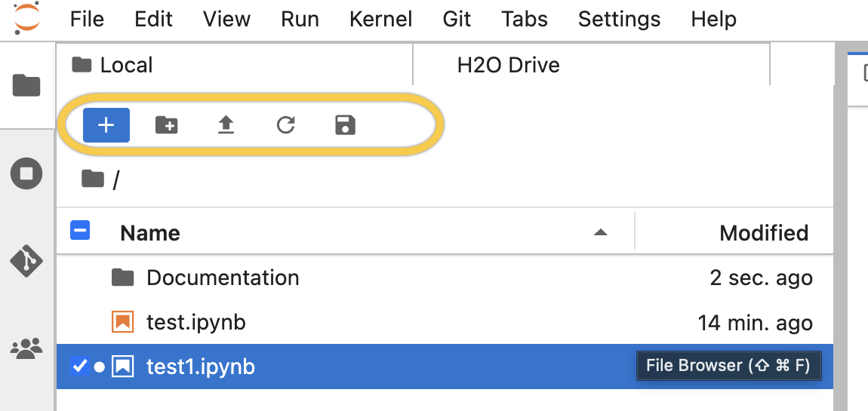Click the root folder breadcrumb icon
Image resolution: width=868 pixels, height=411 pixels.
click(92, 179)
